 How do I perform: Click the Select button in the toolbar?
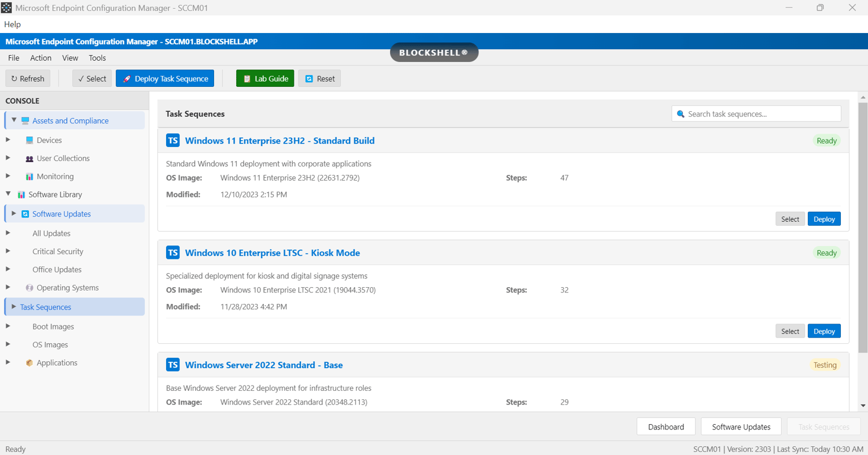(92, 79)
